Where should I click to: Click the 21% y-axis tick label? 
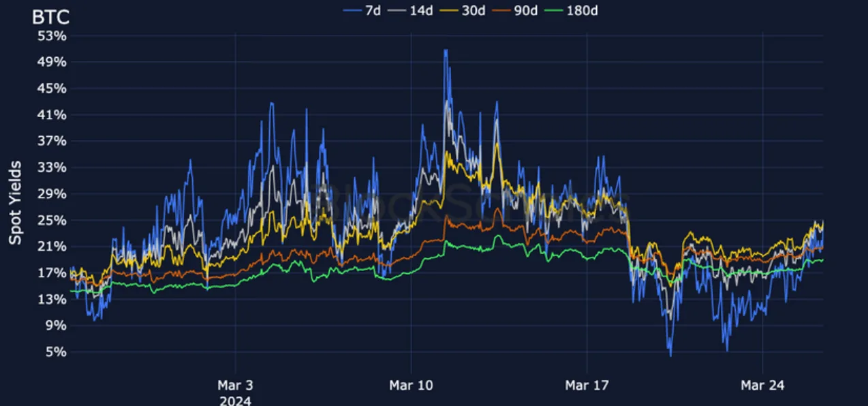(x=52, y=247)
